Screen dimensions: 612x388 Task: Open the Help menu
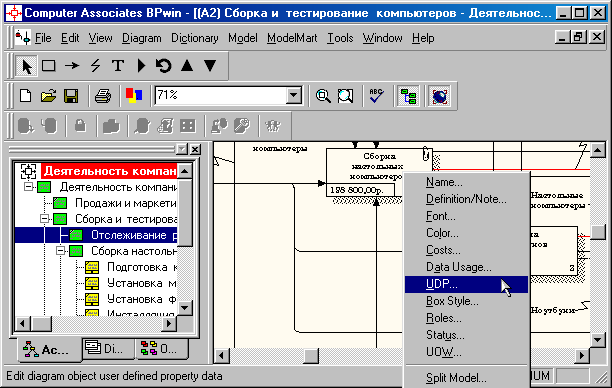tap(423, 38)
